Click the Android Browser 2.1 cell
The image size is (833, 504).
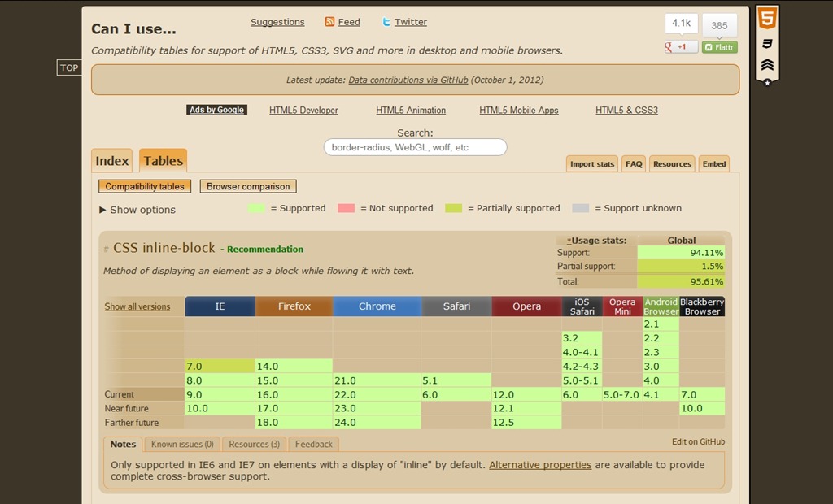point(661,324)
